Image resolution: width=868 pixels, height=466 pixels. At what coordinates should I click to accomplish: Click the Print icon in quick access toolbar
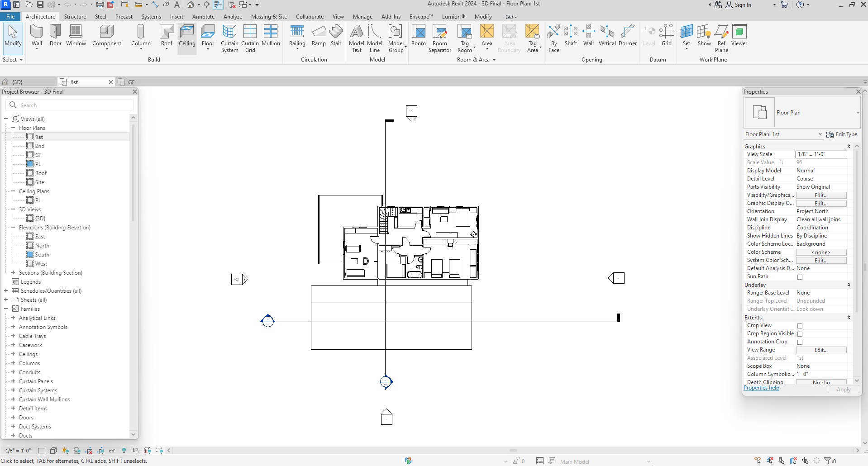100,5
